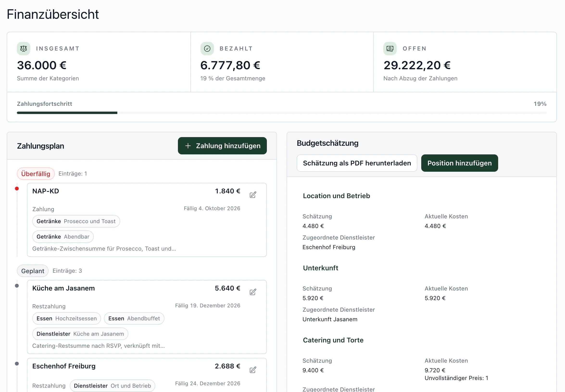Screen dimensions: 565x392
Task: Click the Geplant status badge
Action: 33,271
